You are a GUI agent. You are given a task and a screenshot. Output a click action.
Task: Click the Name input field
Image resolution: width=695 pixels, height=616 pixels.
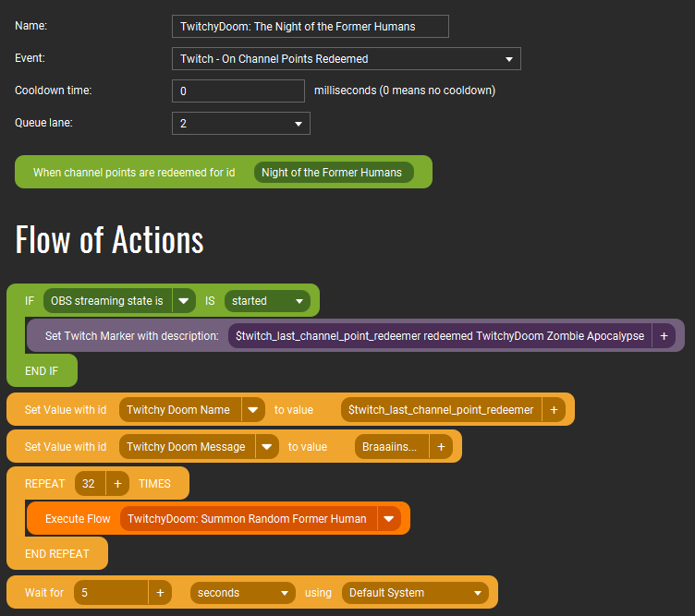pos(310,27)
